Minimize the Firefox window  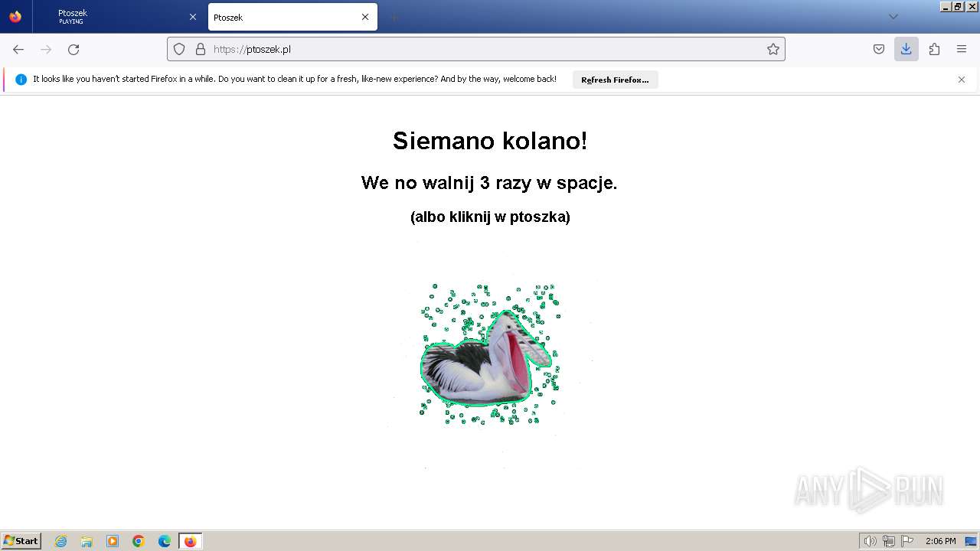click(x=946, y=6)
